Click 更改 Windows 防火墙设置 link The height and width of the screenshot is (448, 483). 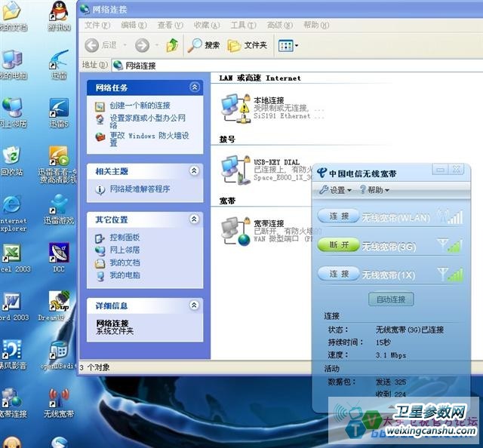(x=149, y=140)
